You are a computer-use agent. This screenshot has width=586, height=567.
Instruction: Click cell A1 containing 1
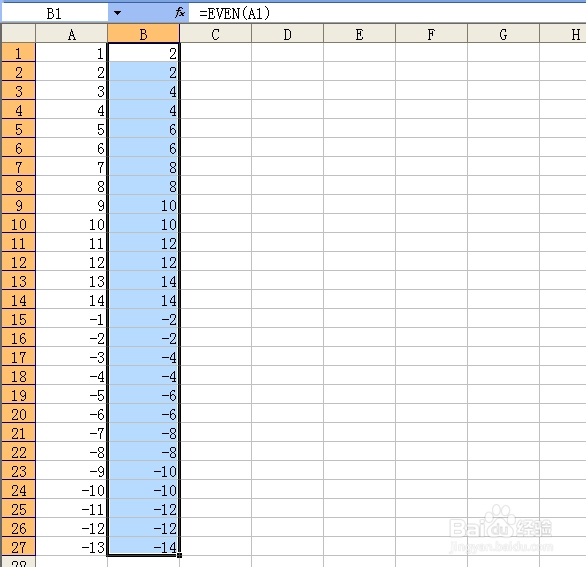[71, 53]
